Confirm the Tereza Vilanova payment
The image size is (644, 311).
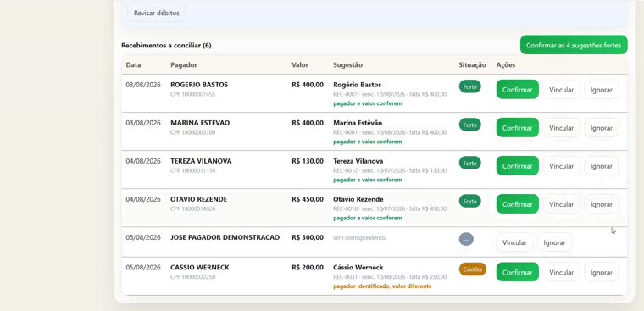click(x=517, y=166)
